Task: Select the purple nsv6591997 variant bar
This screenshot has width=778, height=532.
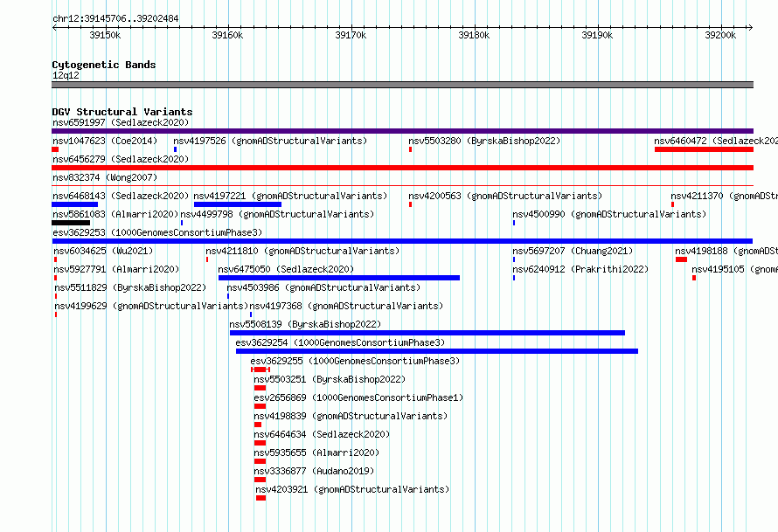Action: point(402,131)
